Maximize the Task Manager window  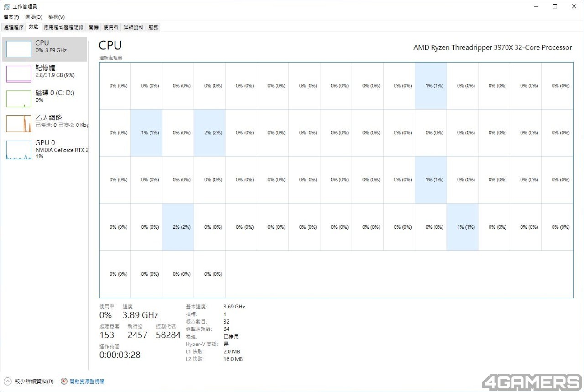pos(555,6)
